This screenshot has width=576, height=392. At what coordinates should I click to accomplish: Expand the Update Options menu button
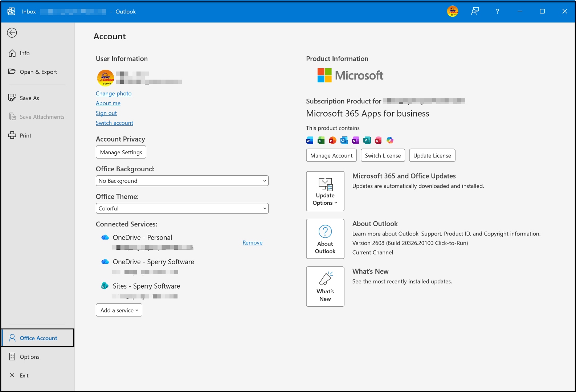tap(325, 191)
